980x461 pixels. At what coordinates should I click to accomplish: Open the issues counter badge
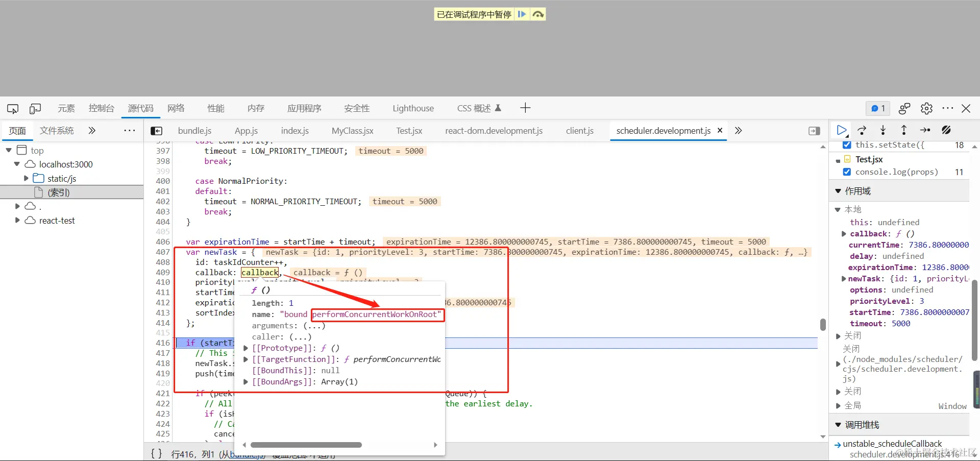tap(878, 108)
